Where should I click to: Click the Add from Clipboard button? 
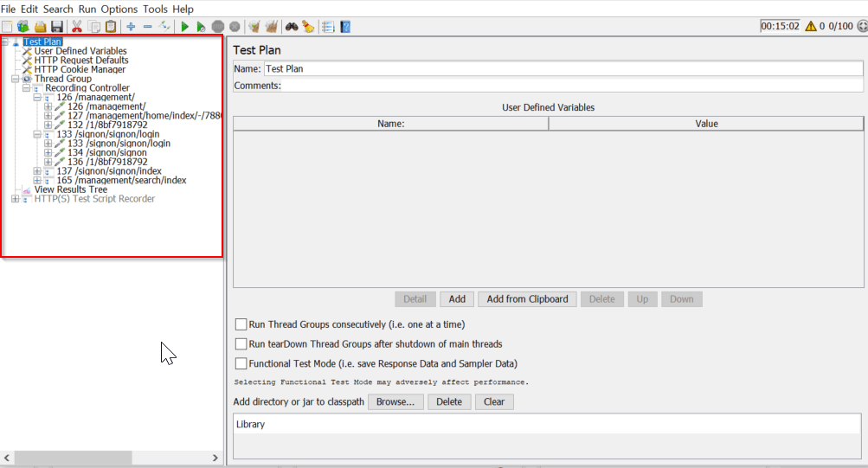coord(527,299)
